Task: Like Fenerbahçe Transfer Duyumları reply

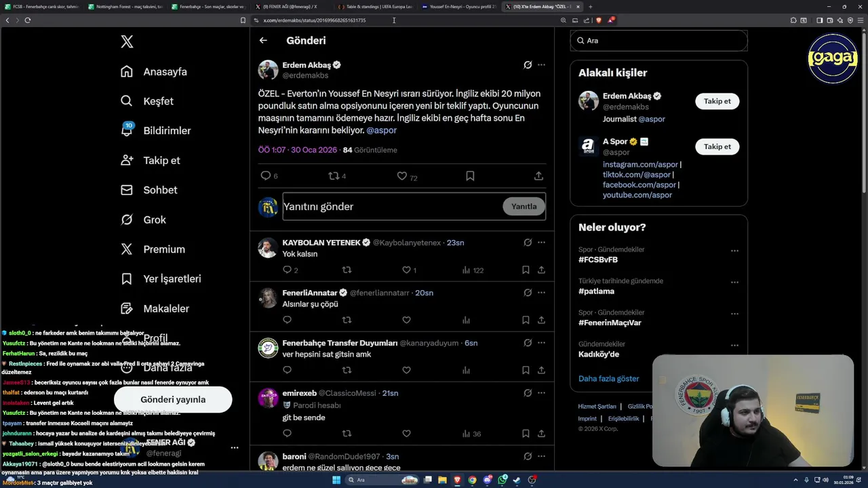Action: click(x=406, y=370)
